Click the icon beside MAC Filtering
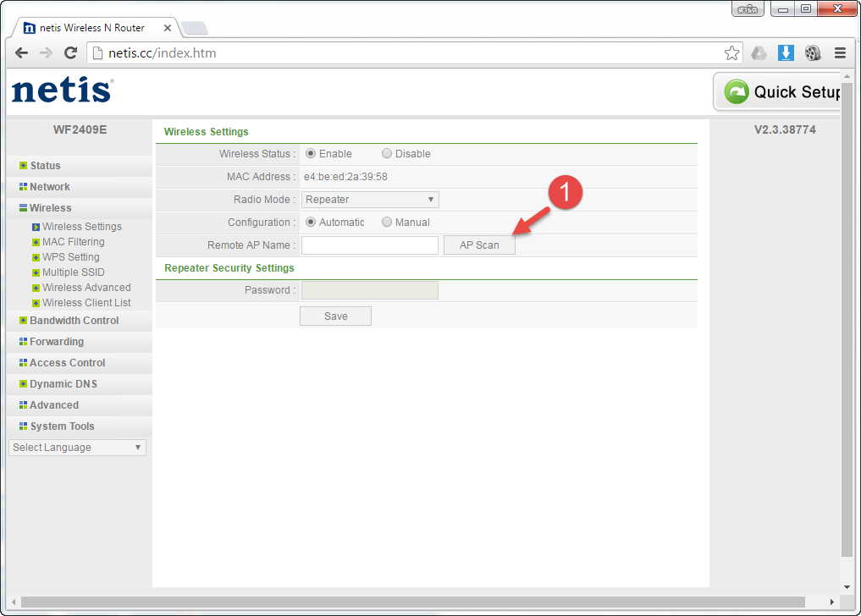Image resolution: width=861 pixels, height=616 pixels. tap(36, 242)
